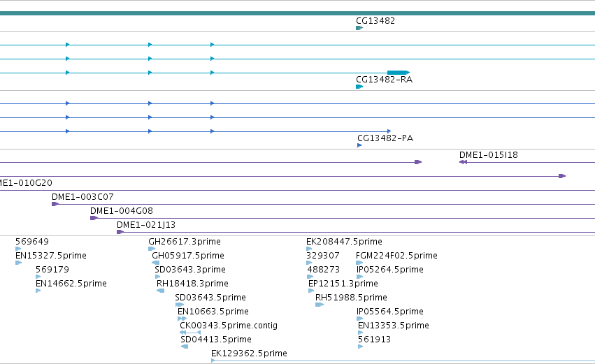595x364 pixels.
Task: Click the double arrow below DME1-015I18
Action: click(x=463, y=162)
